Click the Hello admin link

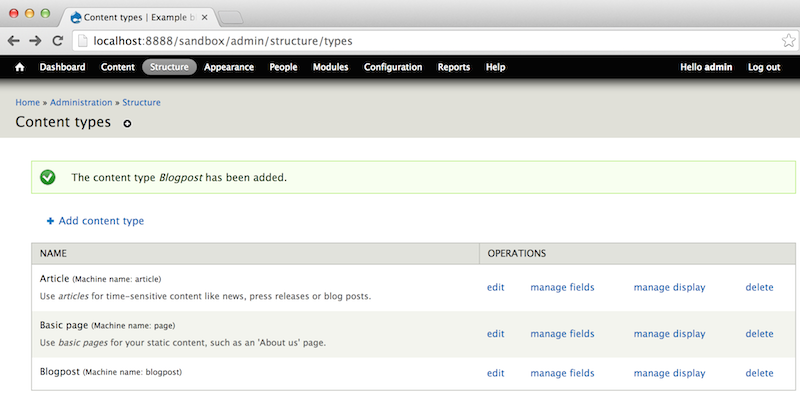[706, 67]
